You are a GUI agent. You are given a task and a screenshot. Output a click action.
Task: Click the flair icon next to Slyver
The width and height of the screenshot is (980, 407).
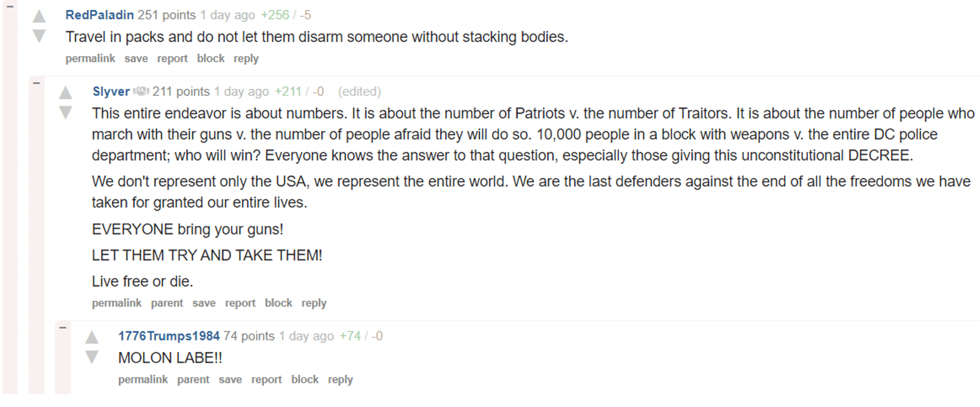point(141,91)
